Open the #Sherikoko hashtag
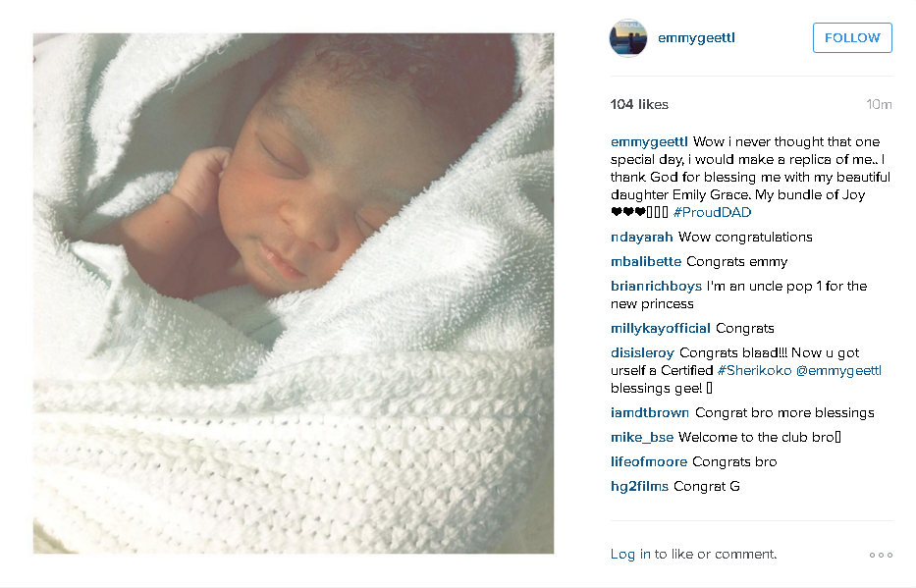 click(x=754, y=370)
